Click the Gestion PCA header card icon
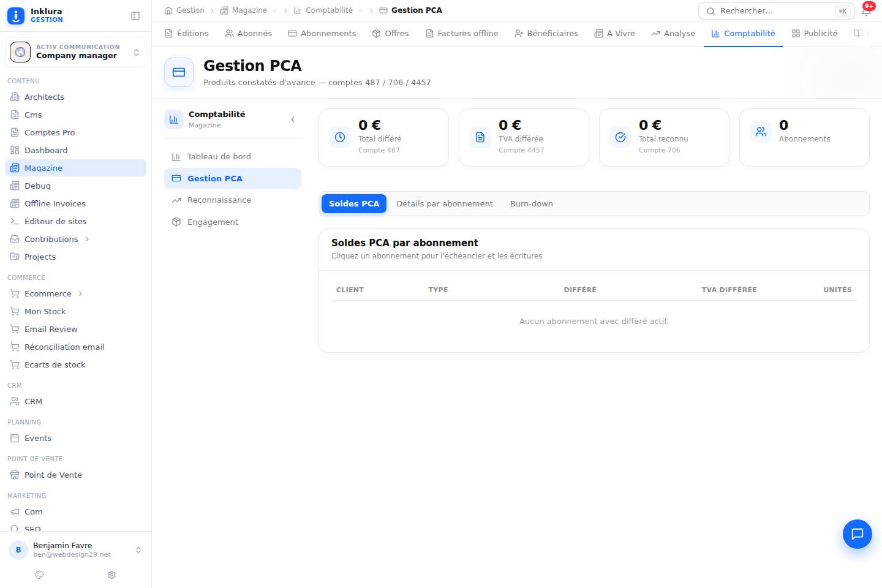Screen dimensions: 882x588 pyautogui.click(x=179, y=72)
